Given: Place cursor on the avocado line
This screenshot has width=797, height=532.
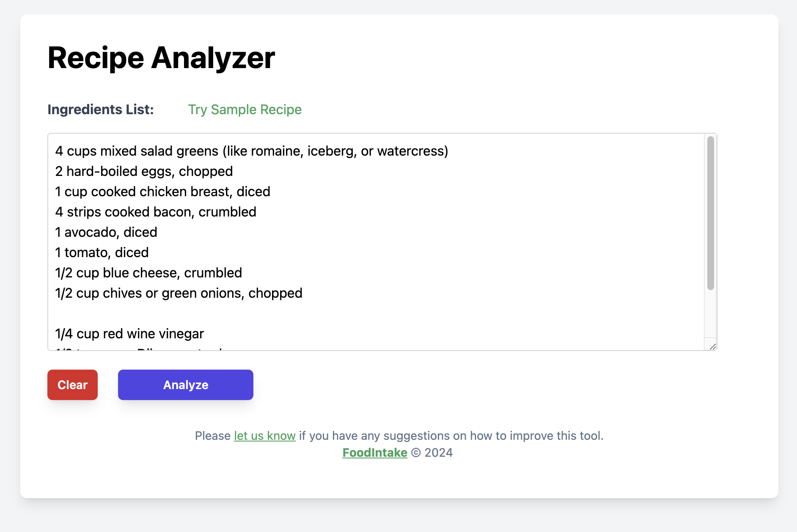Looking at the screenshot, I should coord(106,233).
